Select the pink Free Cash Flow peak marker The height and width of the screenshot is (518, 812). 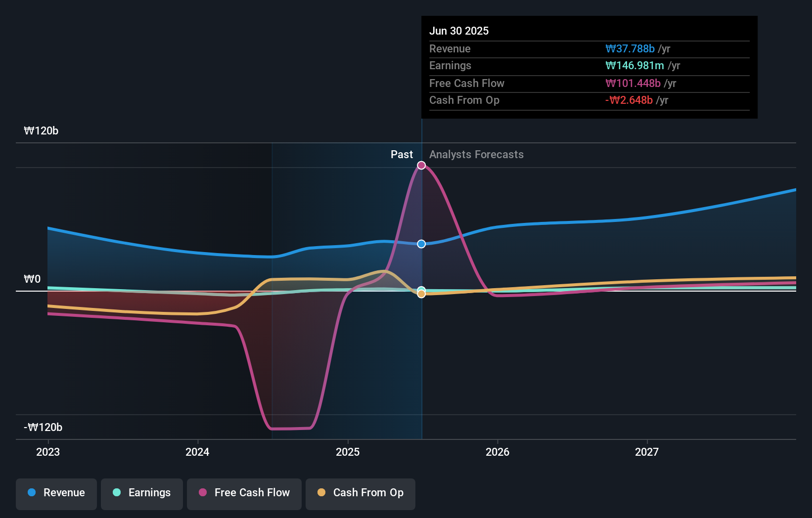pos(421,165)
